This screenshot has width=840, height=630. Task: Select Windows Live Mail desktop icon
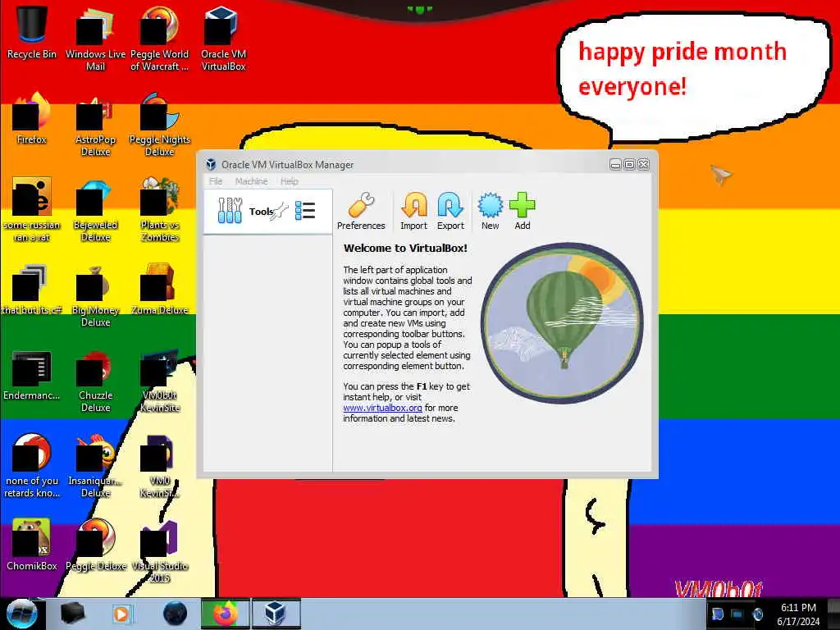coord(95,39)
